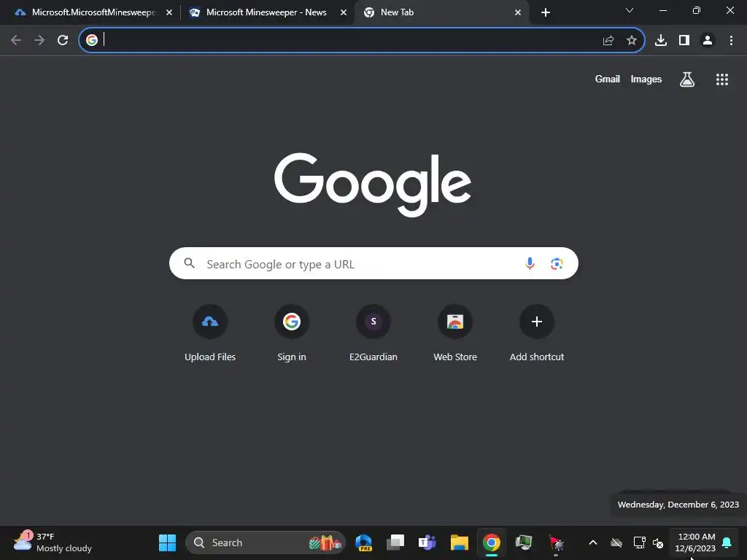Launch Microsoft Edge Preview from taskbar

click(363, 542)
